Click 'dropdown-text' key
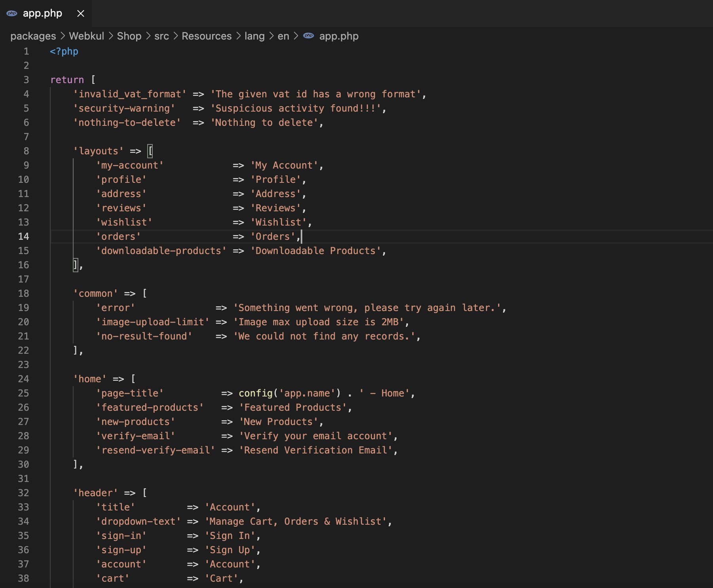Viewport: 713px width, 588px height. click(x=138, y=522)
